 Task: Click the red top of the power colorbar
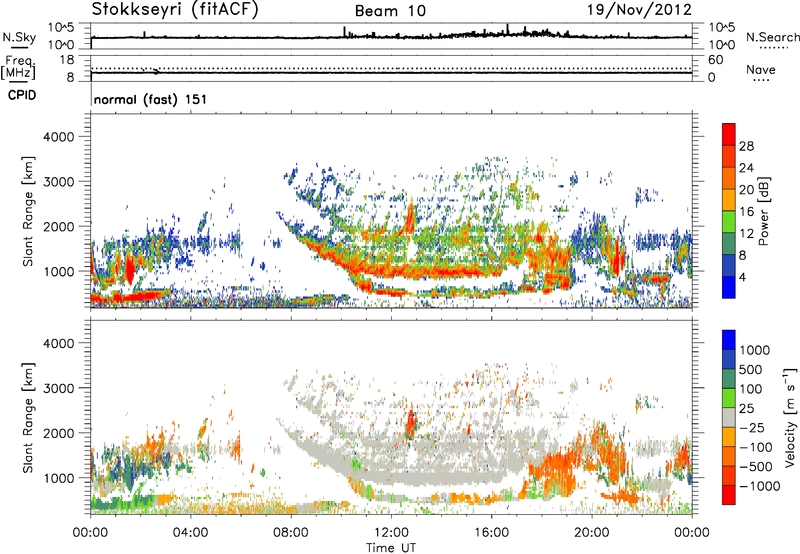[x=729, y=135]
